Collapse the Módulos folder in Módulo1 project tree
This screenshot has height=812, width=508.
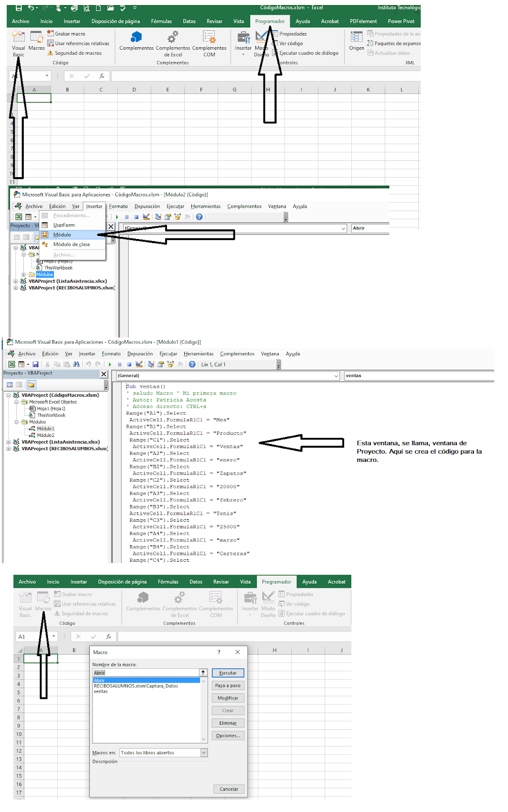pyautogui.click(x=17, y=422)
